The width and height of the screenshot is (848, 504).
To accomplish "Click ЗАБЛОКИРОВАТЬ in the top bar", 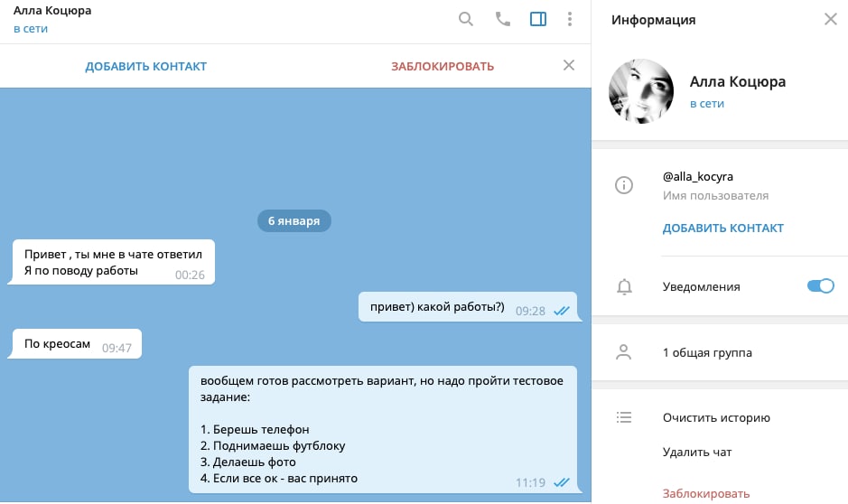I will [443, 67].
